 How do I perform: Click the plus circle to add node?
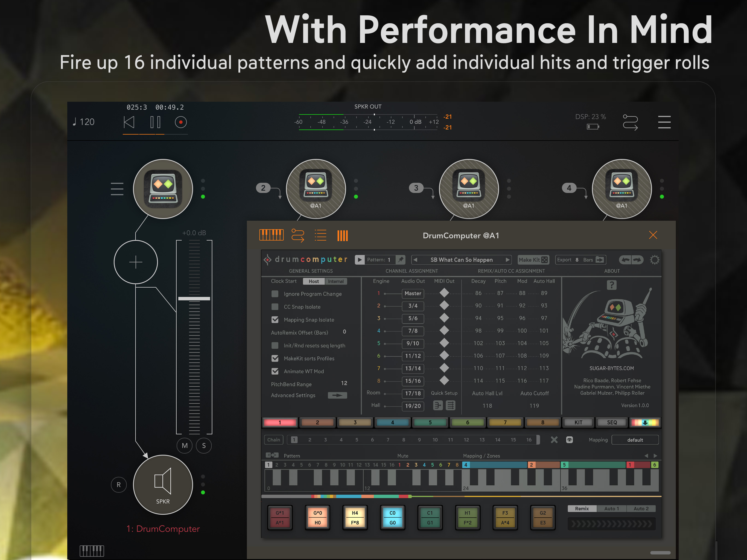[136, 262]
